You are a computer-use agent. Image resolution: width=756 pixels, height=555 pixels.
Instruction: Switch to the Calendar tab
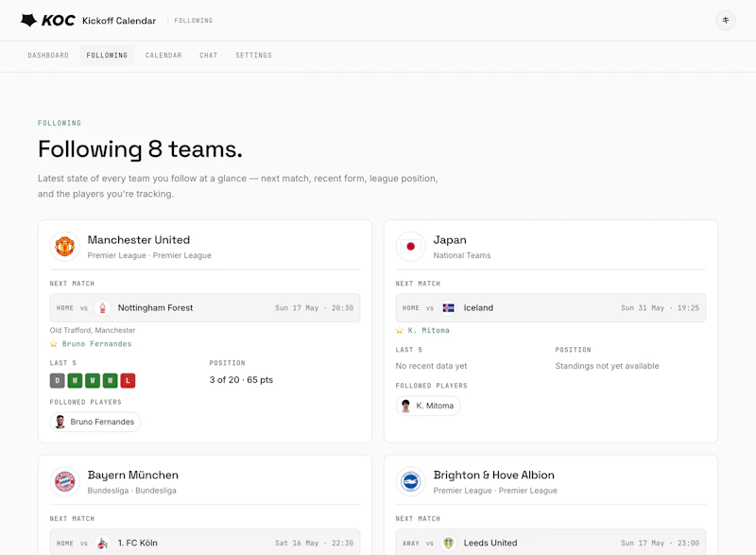point(163,56)
